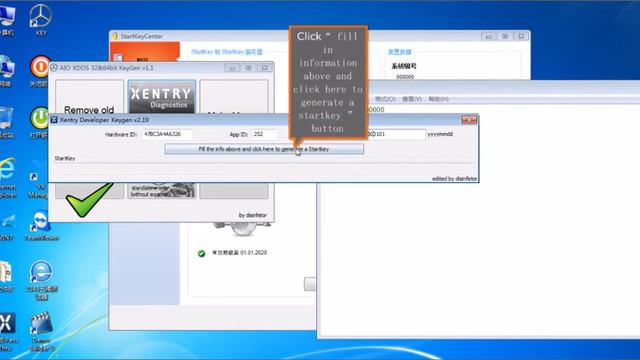Screen dimensions: 640x360
Task: Click the 'edited by dianfetor' text in Keygen
Action: (454, 179)
